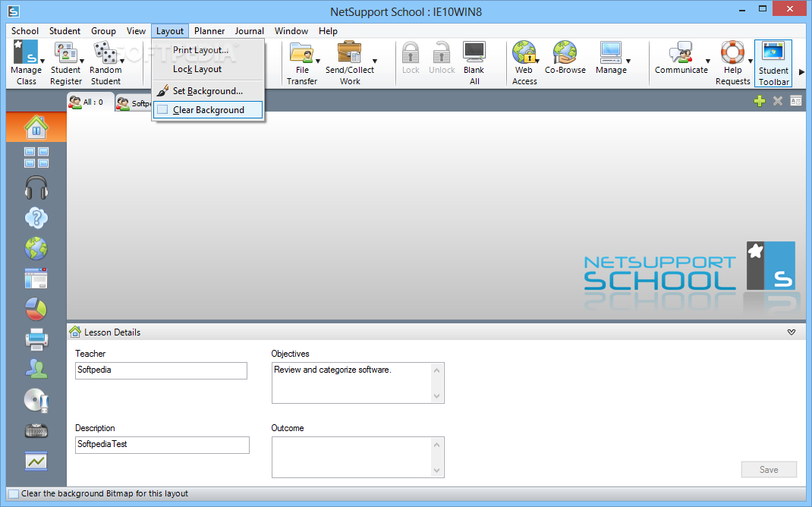The height and width of the screenshot is (507, 812).
Task: Add a new group with green plus
Action: [759, 101]
